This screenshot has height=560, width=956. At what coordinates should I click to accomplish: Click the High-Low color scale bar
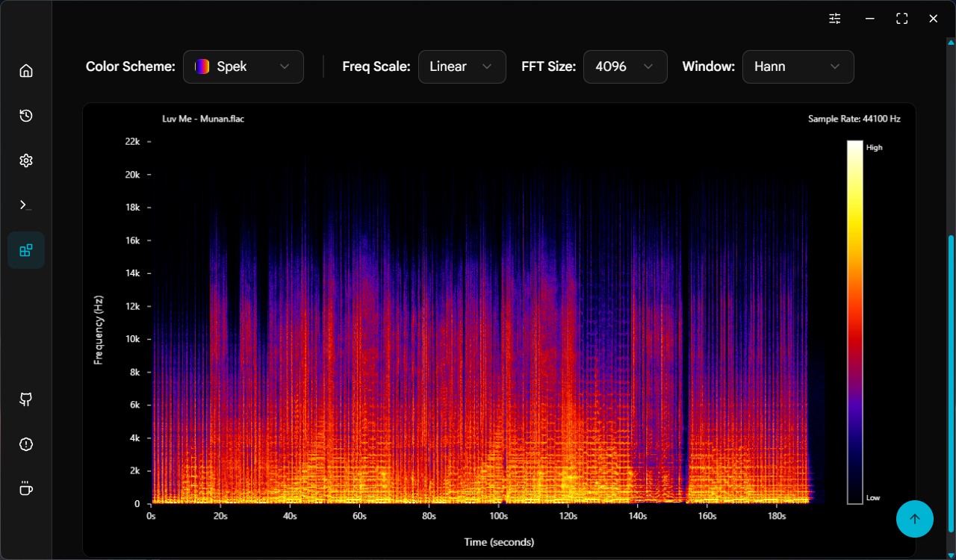(x=854, y=323)
